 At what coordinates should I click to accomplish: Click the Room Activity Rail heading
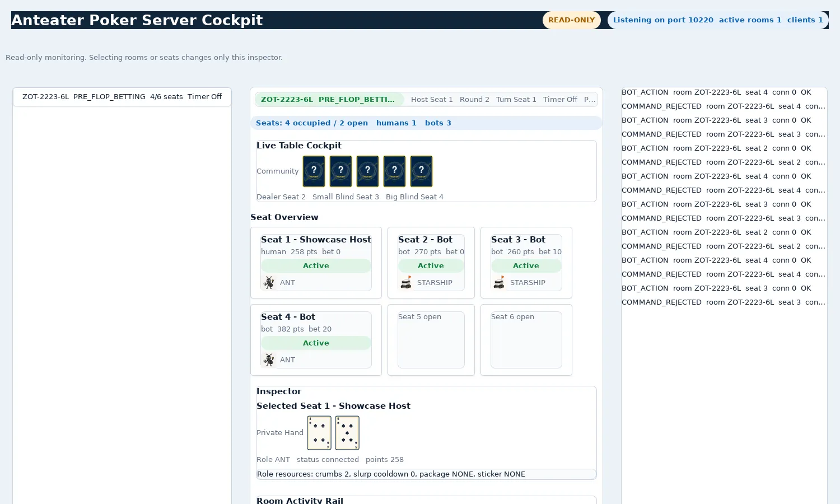click(x=300, y=500)
